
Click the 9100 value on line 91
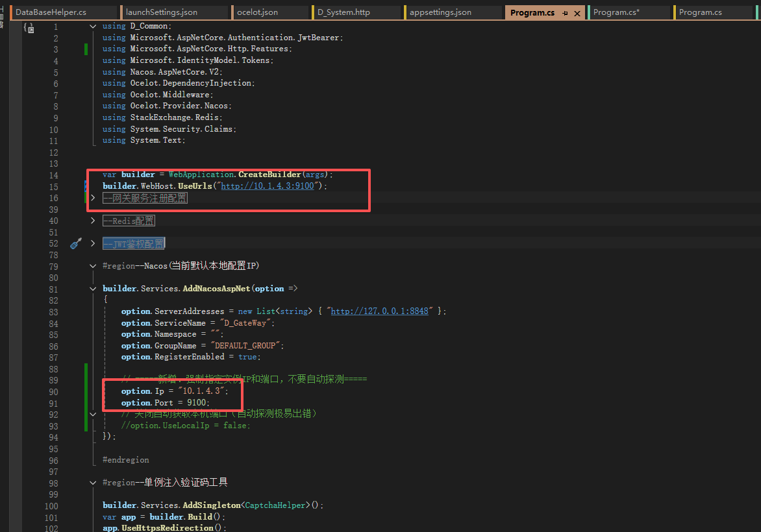[197, 402]
